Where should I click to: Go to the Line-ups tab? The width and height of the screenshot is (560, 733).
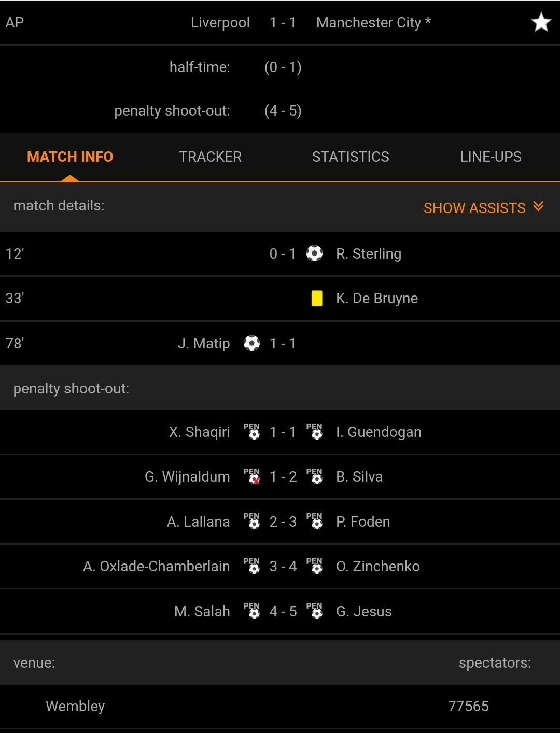[x=491, y=157]
